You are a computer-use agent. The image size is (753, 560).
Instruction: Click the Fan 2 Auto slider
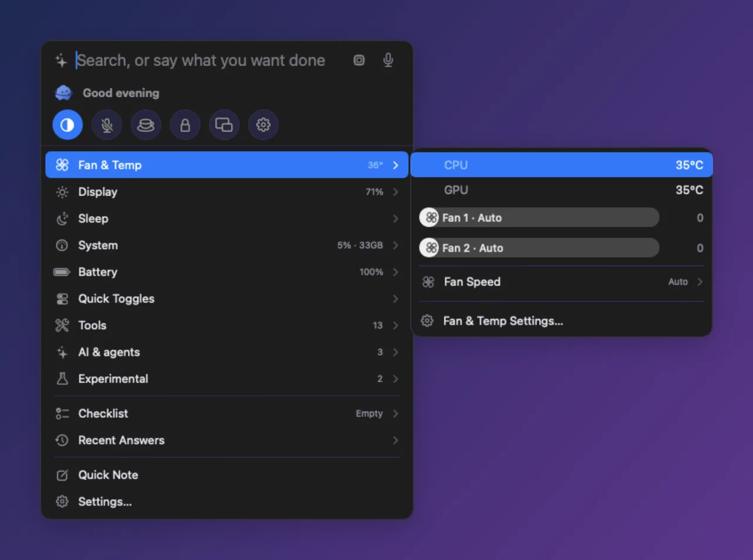(539, 248)
